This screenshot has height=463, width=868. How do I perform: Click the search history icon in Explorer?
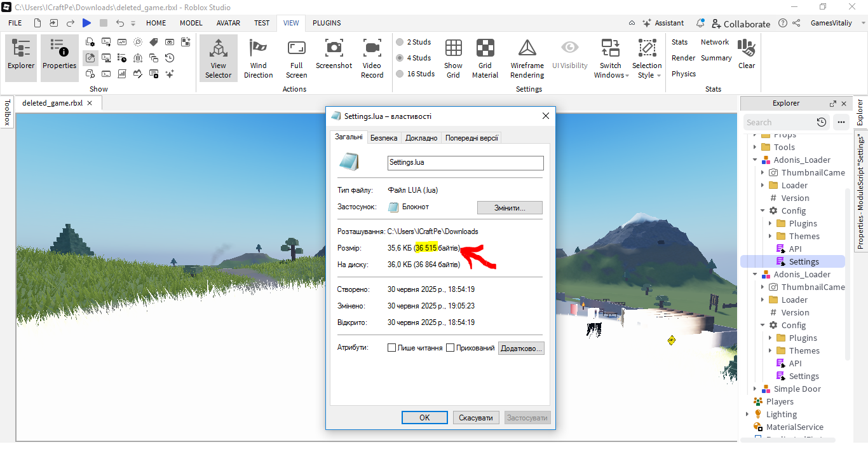(x=822, y=122)
